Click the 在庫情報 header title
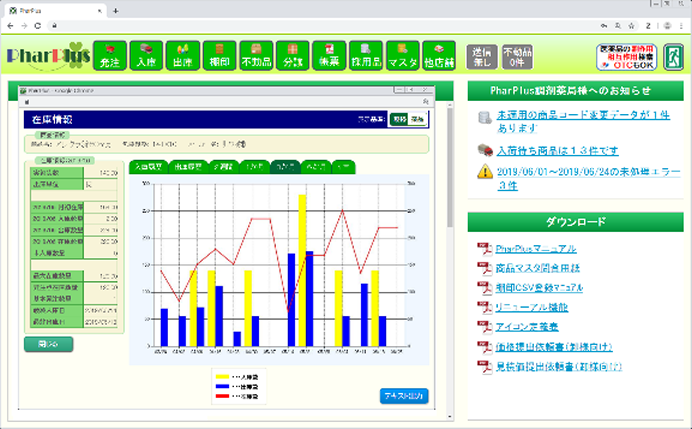Screen dimensions: 692x429 pos(52,119)
